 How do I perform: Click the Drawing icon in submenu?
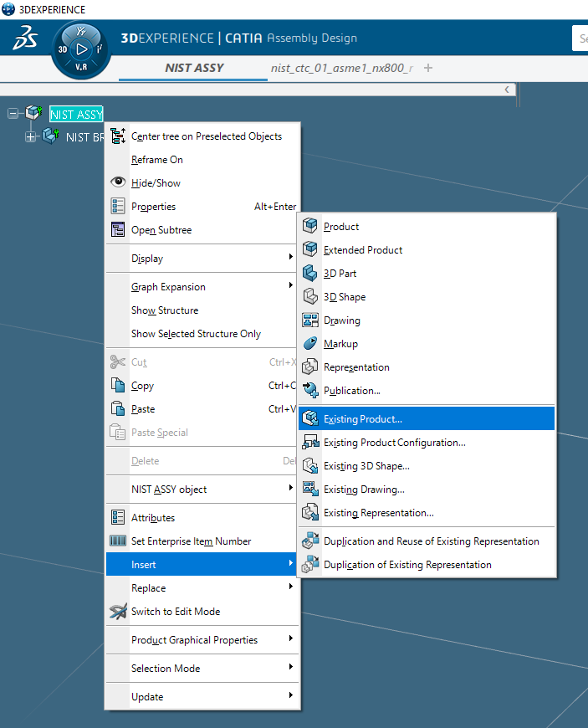310,320
